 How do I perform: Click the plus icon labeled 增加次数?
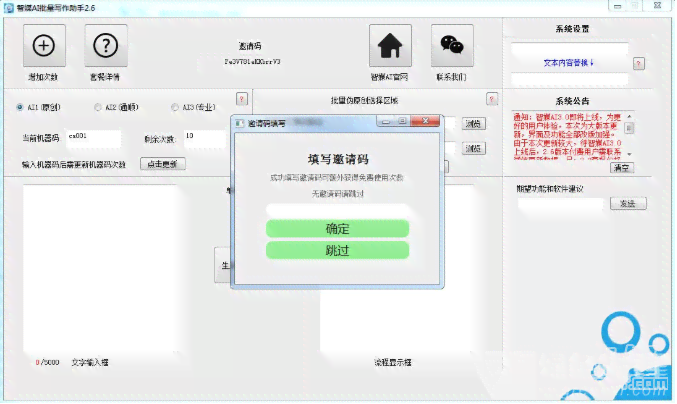(x=44, y=46)
